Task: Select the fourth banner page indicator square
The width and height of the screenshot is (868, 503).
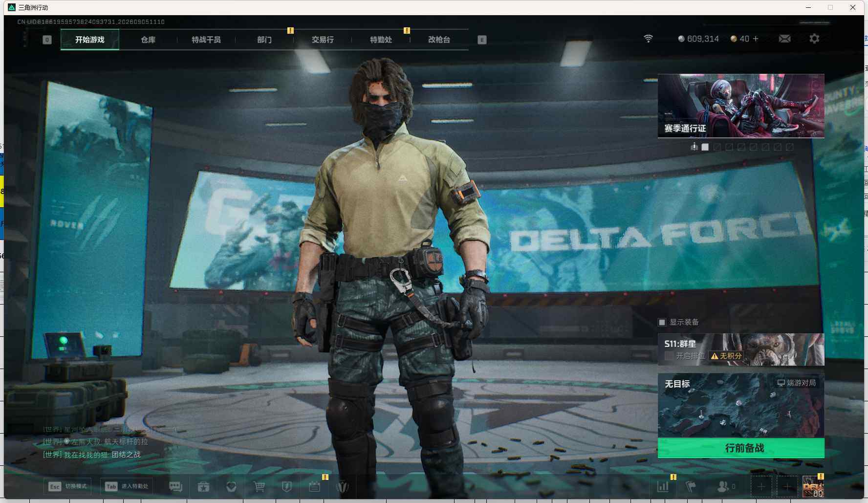Action: point(741,147)
